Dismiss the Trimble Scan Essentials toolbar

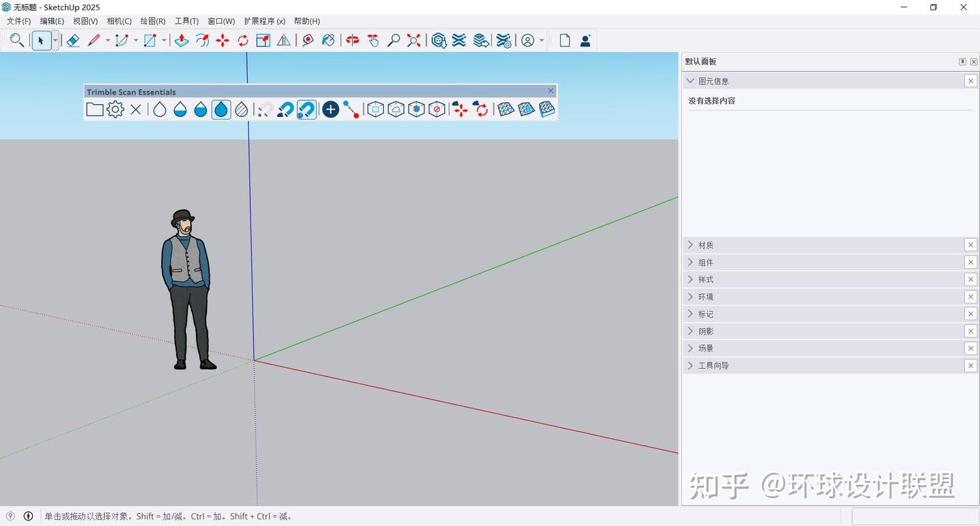pyautogui.click(x=551, y=91)
